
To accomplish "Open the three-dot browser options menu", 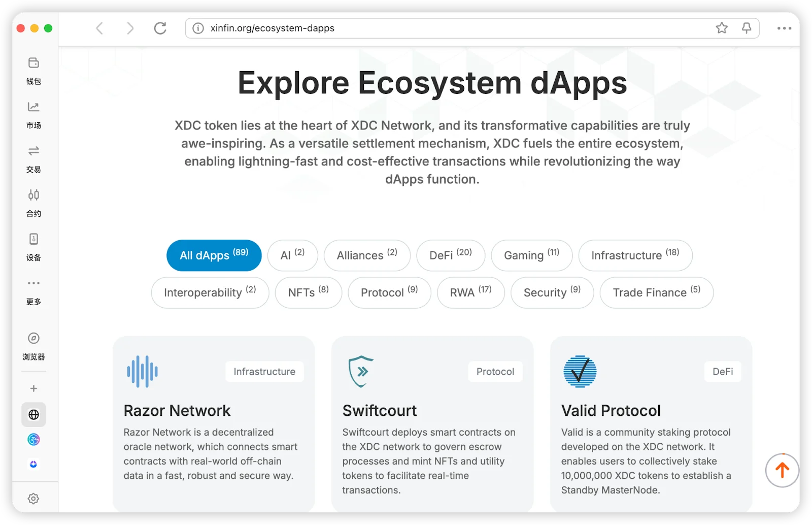I will (784, 28).
